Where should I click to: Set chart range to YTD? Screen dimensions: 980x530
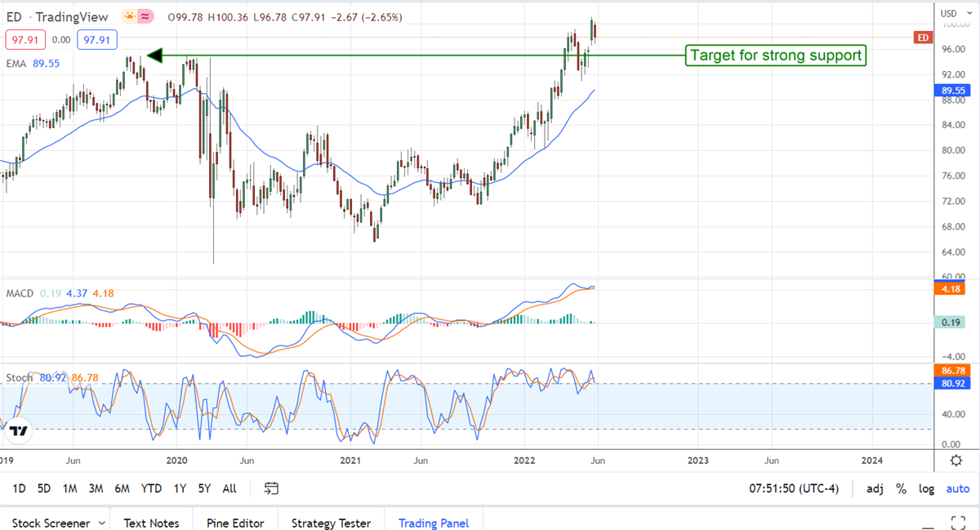click(x=151, y=488)
